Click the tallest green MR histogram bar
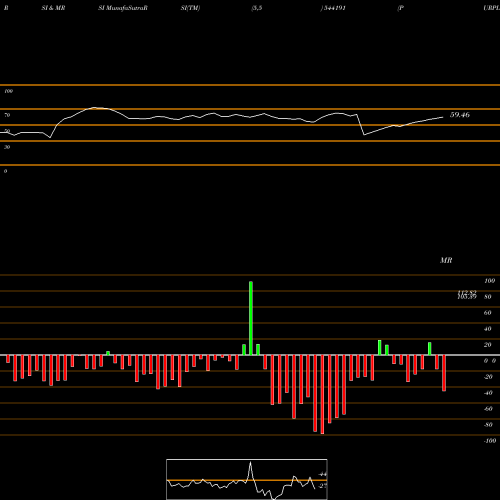Screen dimensions: 500x500 coord(251,318)
